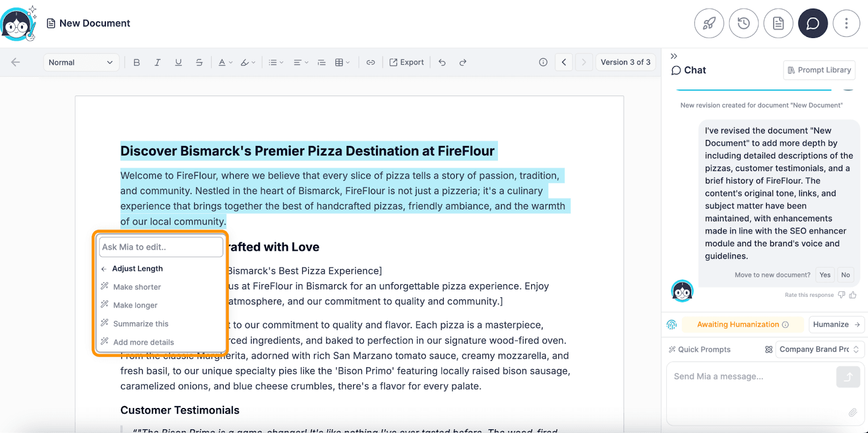Click the Humanize button

coord(836,324)
